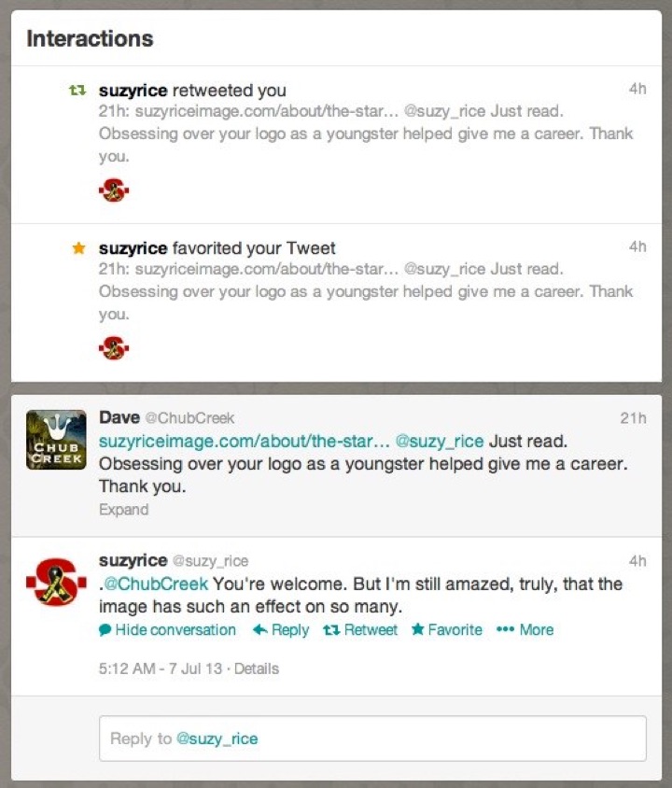Open Details link next to timestamp
The height and width of the screenshot is (788, 672).
(x=256, y=668)
